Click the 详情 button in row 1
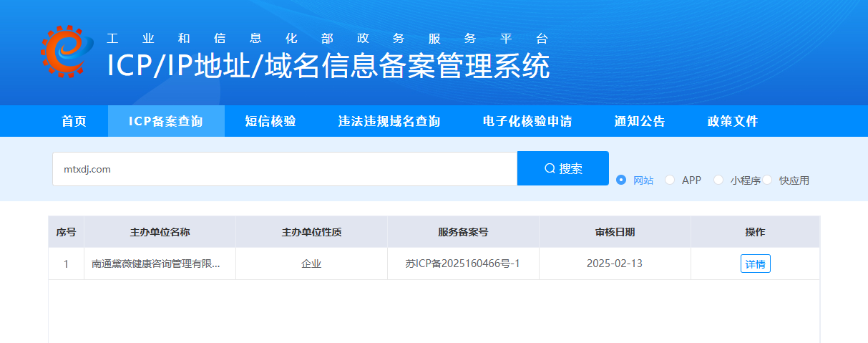Viewport: 868px width, 343px height. pyautogui.click(x=756, y=264)
